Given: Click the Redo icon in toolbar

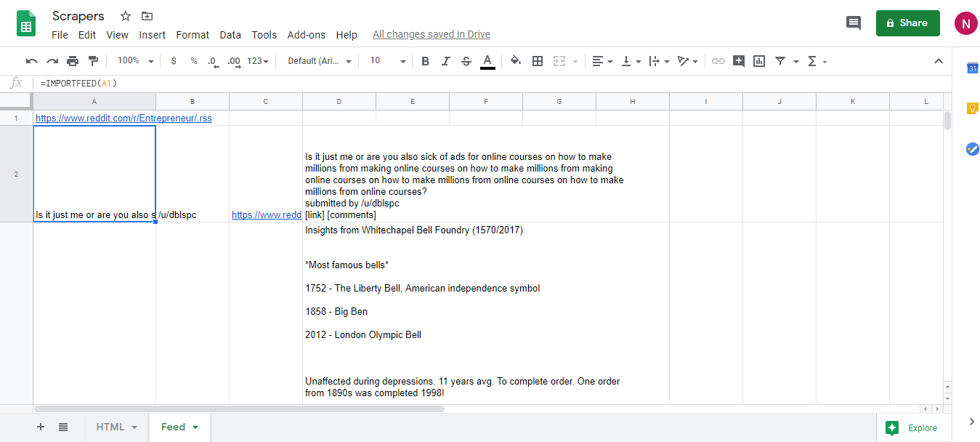Looking at the screenshot, I should point(52,61).
